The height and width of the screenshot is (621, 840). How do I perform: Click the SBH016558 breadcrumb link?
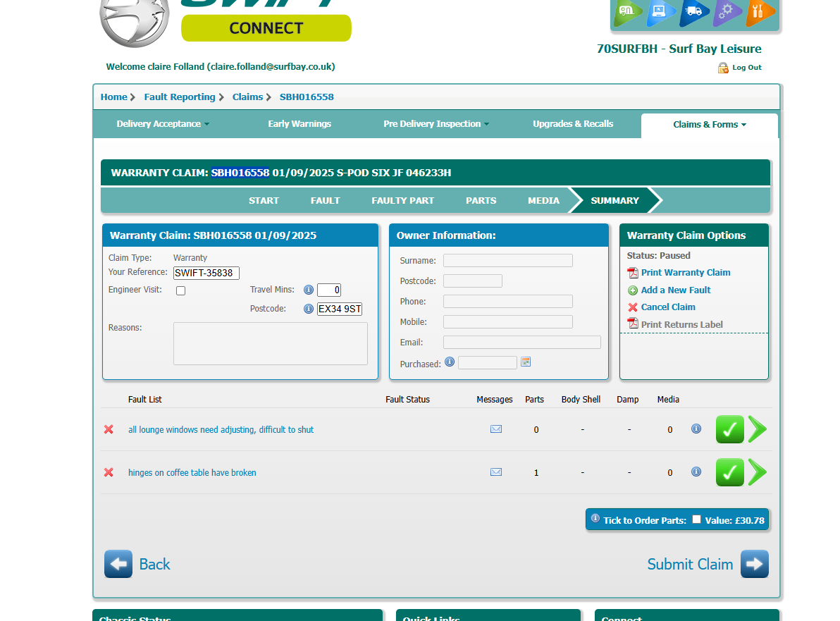pos(307,97)
